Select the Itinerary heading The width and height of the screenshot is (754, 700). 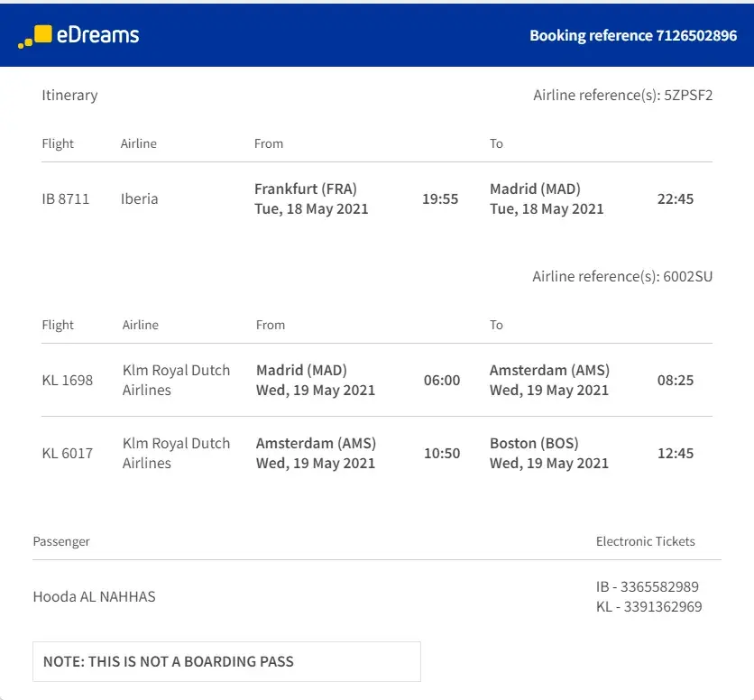(x=69, y=95)
